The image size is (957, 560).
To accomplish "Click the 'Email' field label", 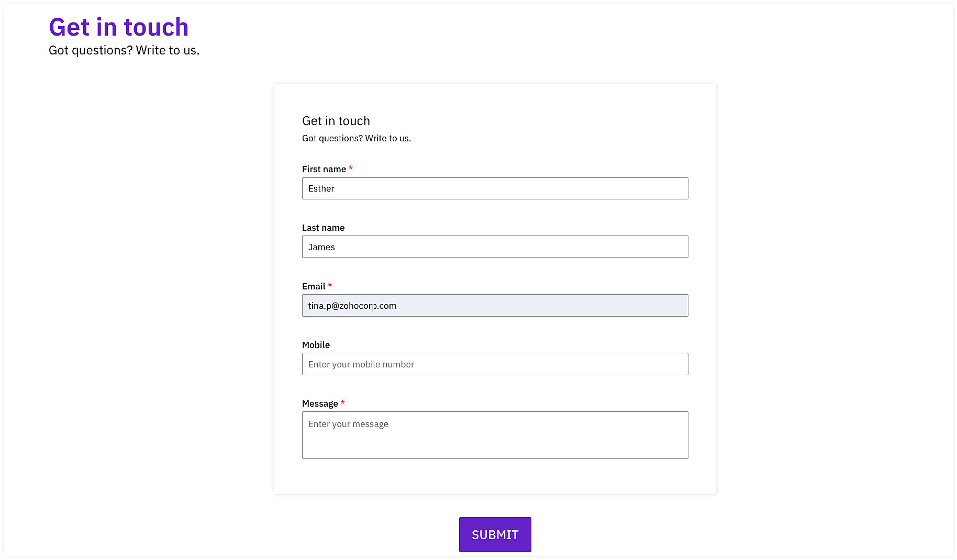I will (x=314, y=286).
